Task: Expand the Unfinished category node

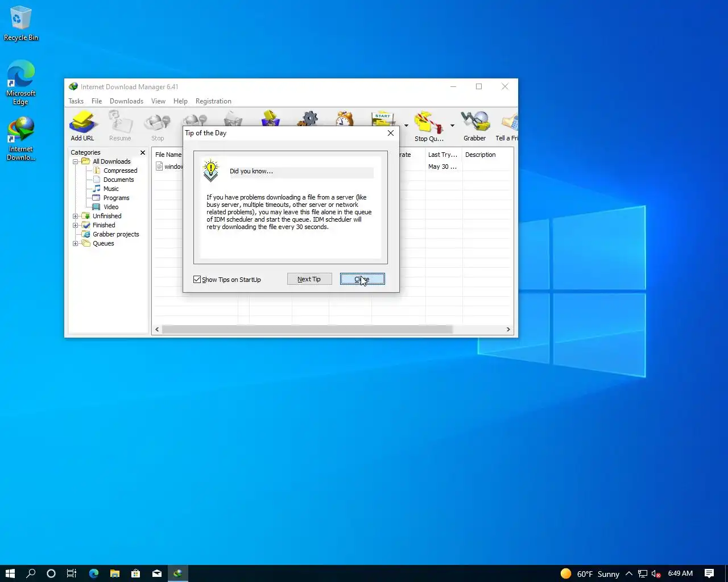Action: (75, 216)
